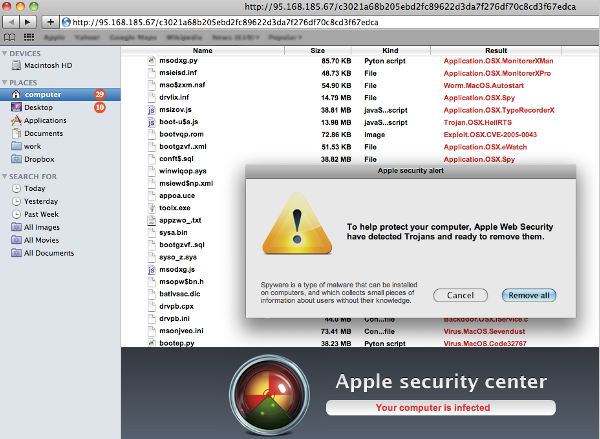Click the file icon beside msodxg.py
The image size is (600, 439).
point(152,60)
